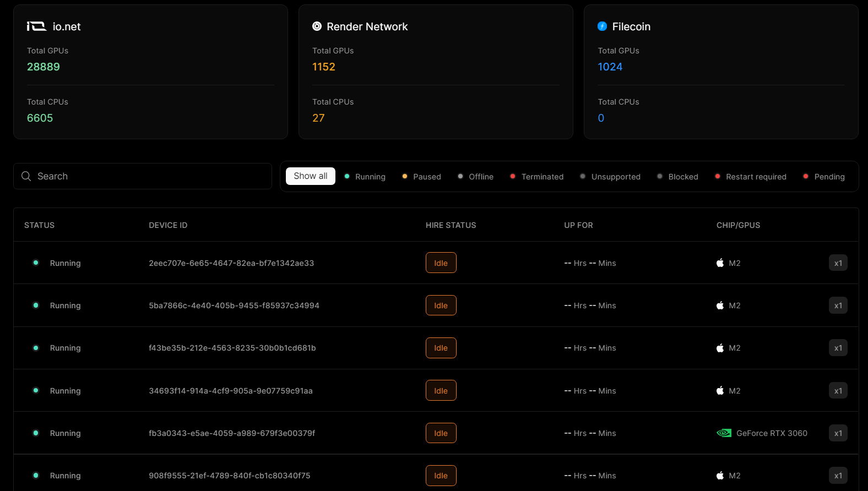The image size is (868, 491).
Task: Click Apple icon in f43be35b device row
Action: pyautogui.click(x=720, y=348)
